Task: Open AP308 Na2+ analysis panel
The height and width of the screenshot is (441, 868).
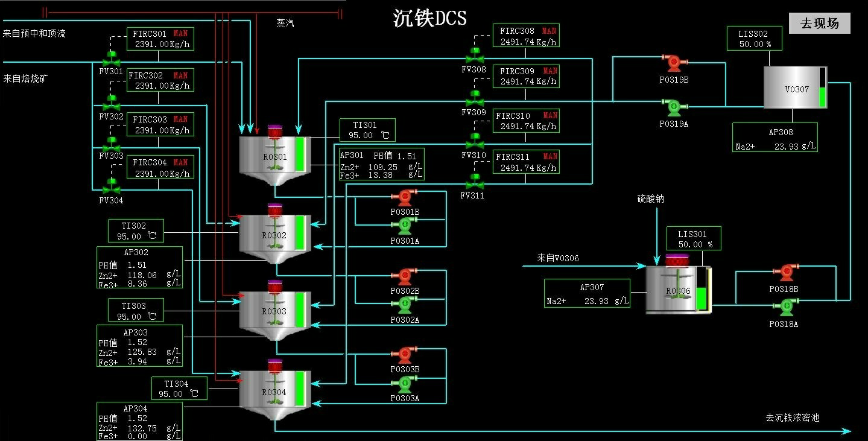Action: (775, 138)
